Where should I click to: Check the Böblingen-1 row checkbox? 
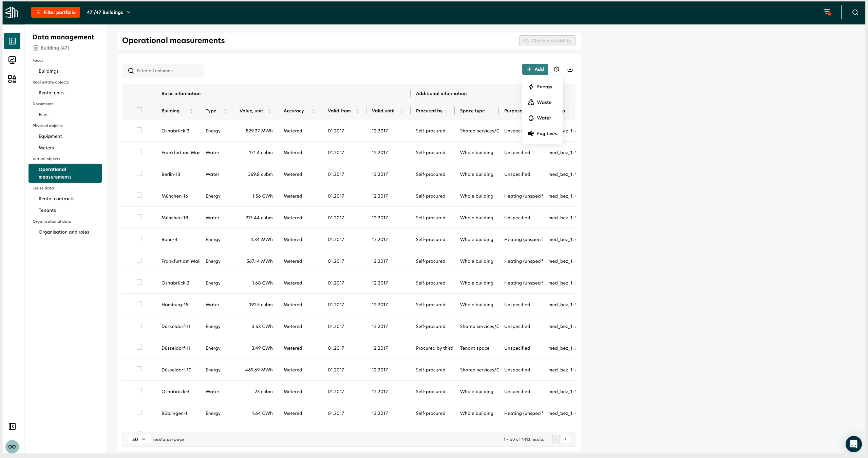(x=139, y=413)
